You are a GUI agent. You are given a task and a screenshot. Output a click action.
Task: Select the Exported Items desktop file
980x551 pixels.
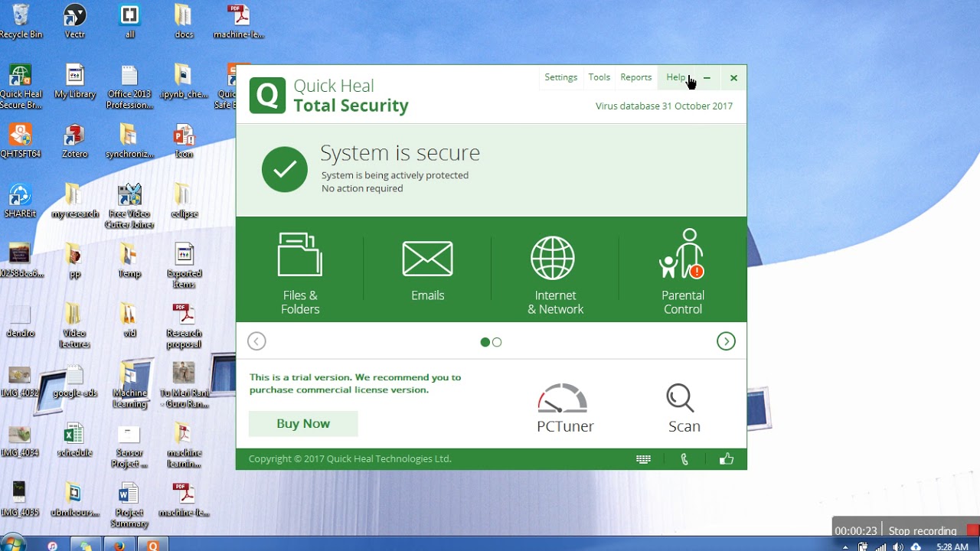(x=184, y=266)
